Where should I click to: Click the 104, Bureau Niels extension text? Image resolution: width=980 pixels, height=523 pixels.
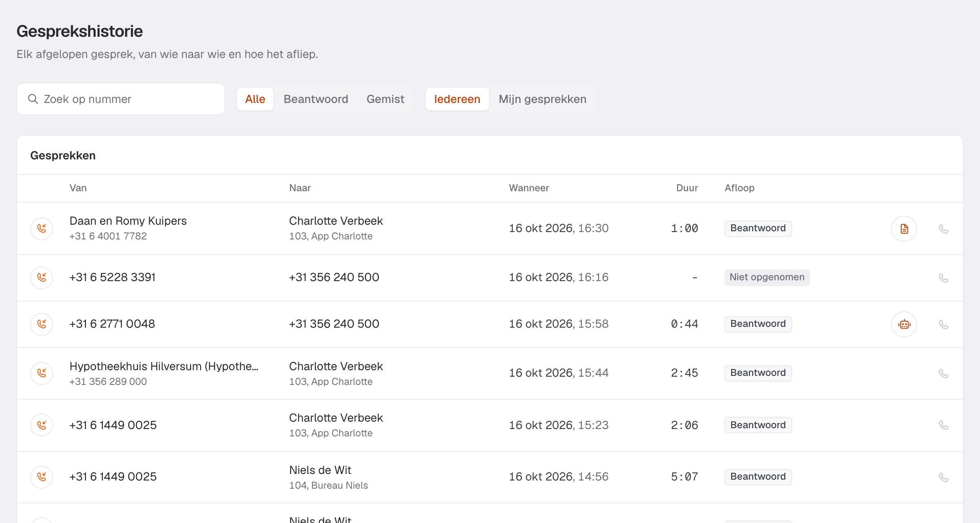pyautogui.click(x=328, y=485)
